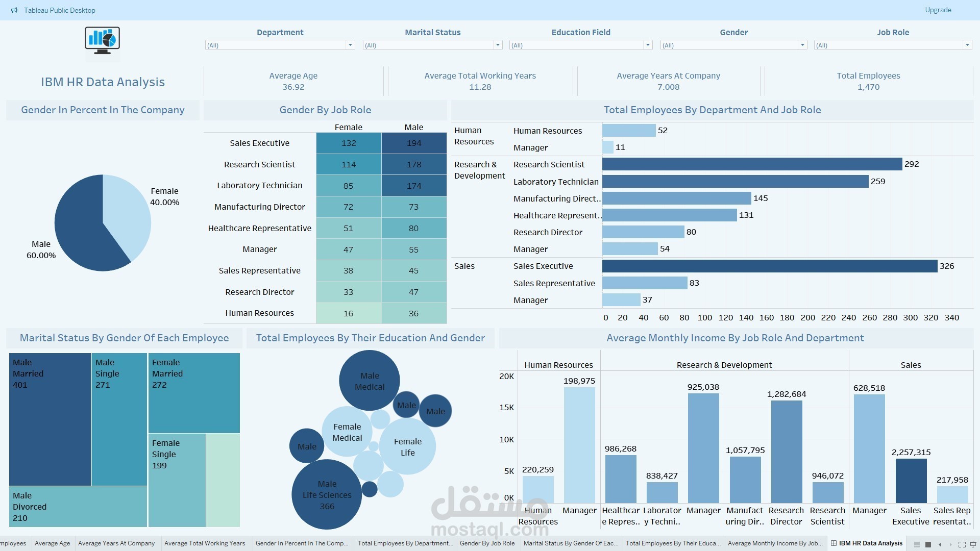The width and height of the screenshot is (980, 551).
Task: Select the Laboratory Technician Female cell 85
Action: pos(349,186)
